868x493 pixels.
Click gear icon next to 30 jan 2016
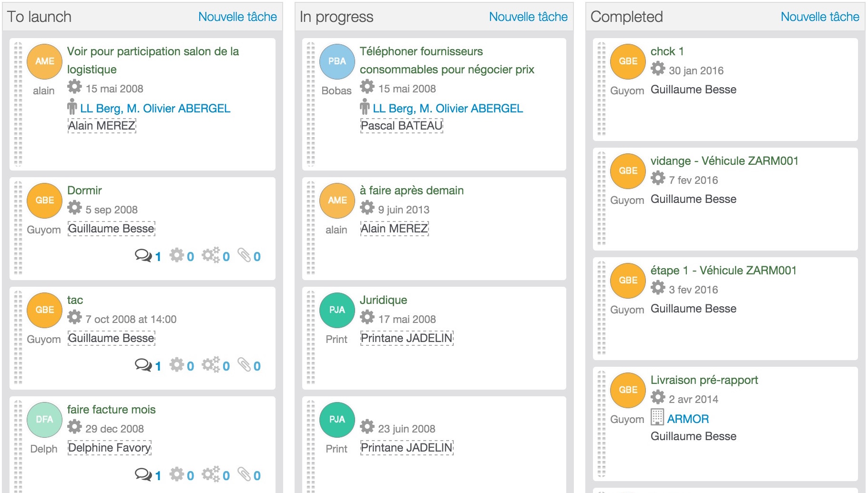pyautogui.click(x=658, y=69)
